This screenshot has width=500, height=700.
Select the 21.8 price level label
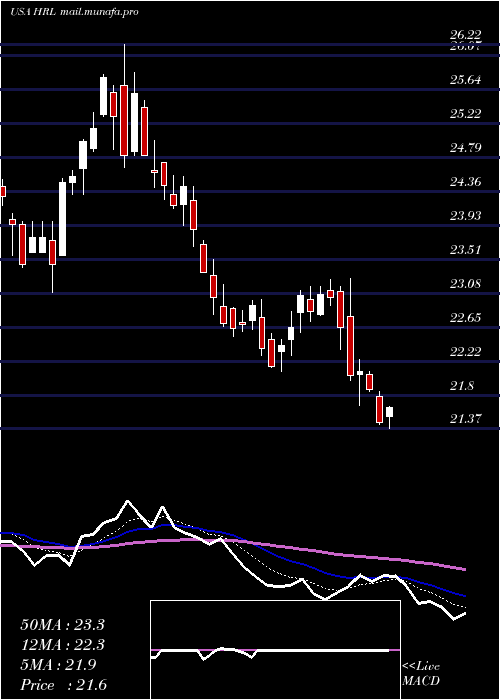click(x=462, y=386)
